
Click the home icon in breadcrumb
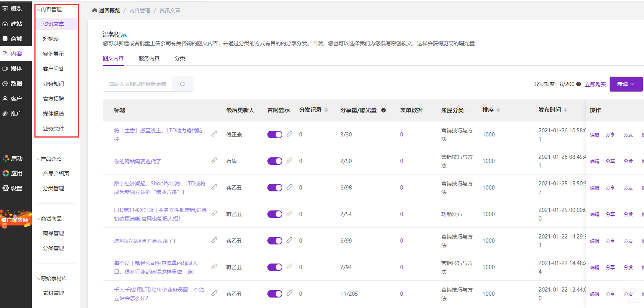95,10
